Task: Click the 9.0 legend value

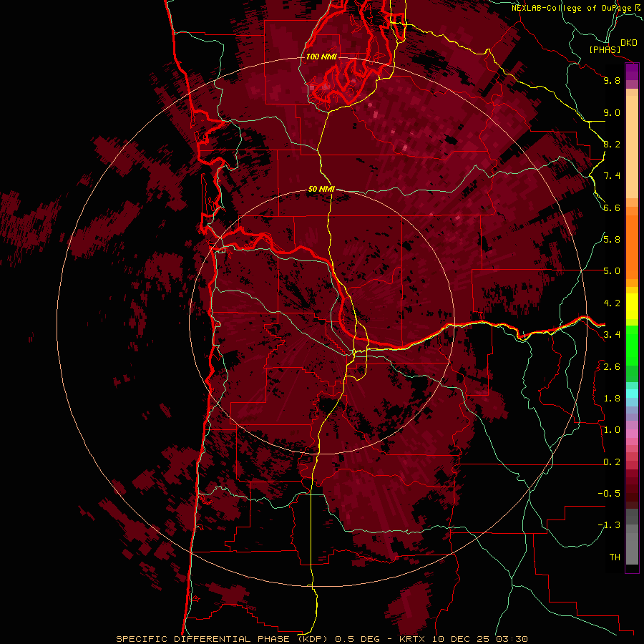Action: coord(612,112)
